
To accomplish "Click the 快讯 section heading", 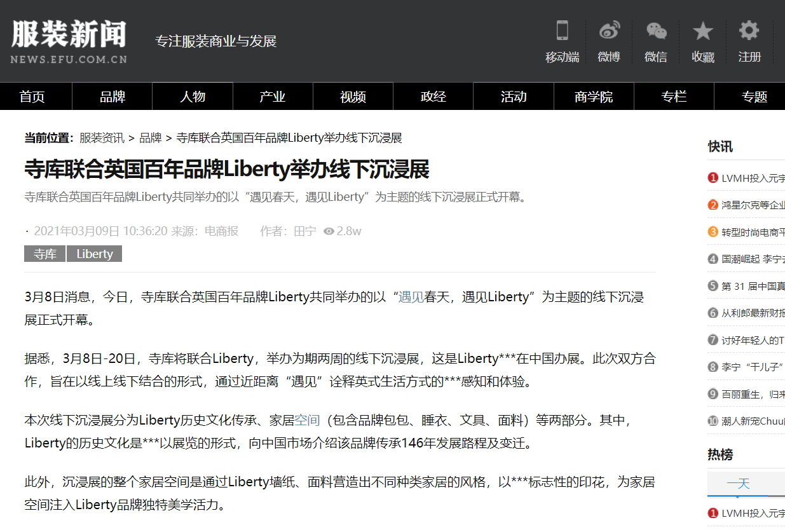I will [x=720, y=147].
